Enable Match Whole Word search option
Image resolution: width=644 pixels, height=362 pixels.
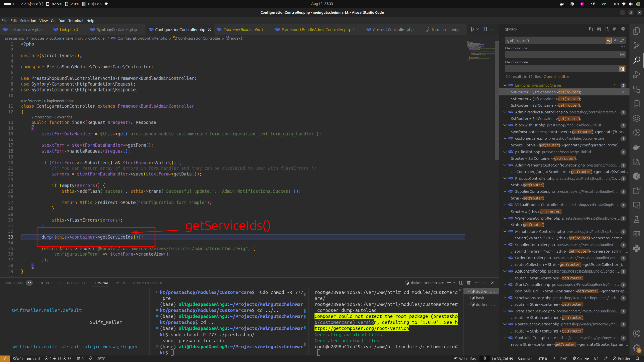point(615,40)
